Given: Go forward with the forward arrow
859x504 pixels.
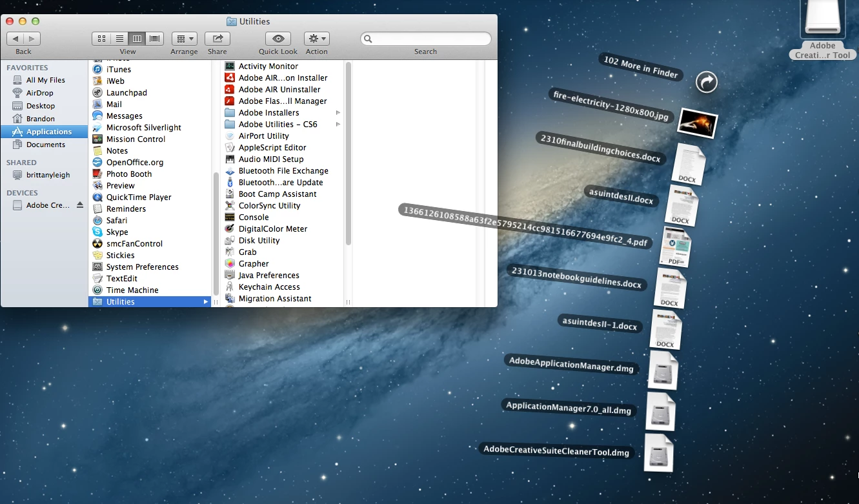Looking at the screenshot, I should tap(32, 39).
